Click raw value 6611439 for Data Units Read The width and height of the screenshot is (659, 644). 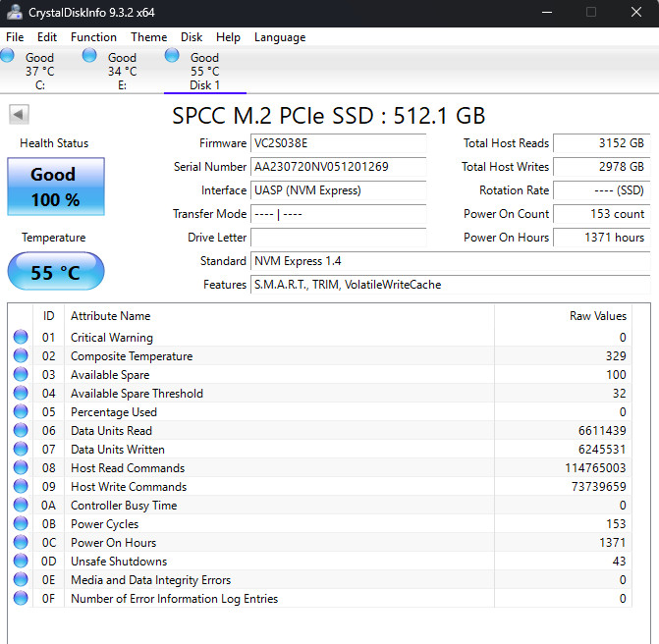[x=602, y=431]
